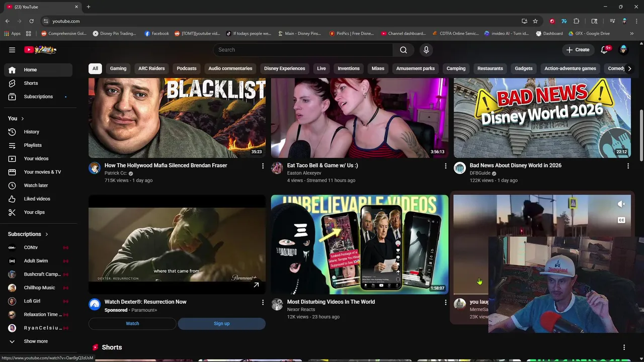Screen dimensions: 644x362
Task: Open more options for Eat Taco Bell video
Action: click(445, 166)
